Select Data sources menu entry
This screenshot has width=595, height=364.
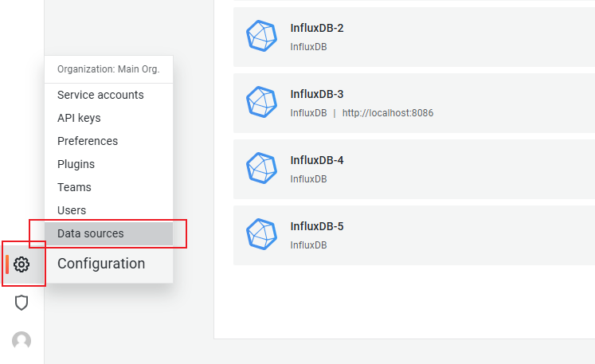point(108,234)
